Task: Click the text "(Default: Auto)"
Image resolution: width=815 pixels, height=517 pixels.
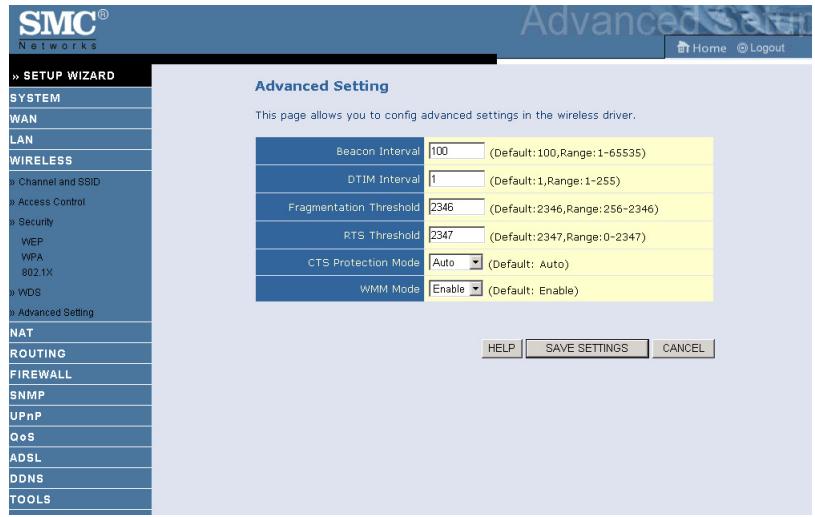Action: [528, 264]
